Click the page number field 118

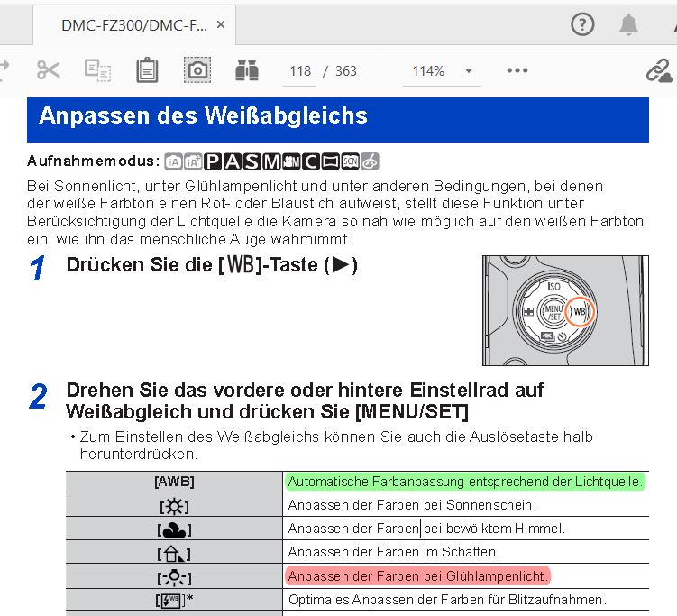click(x=300, y=71)
